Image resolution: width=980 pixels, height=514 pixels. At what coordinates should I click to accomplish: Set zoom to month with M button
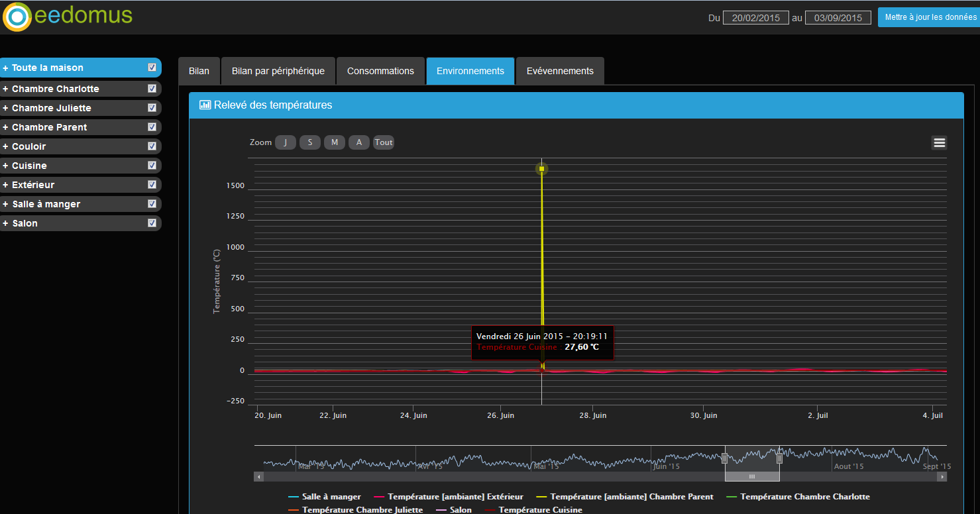click(335, 142)
